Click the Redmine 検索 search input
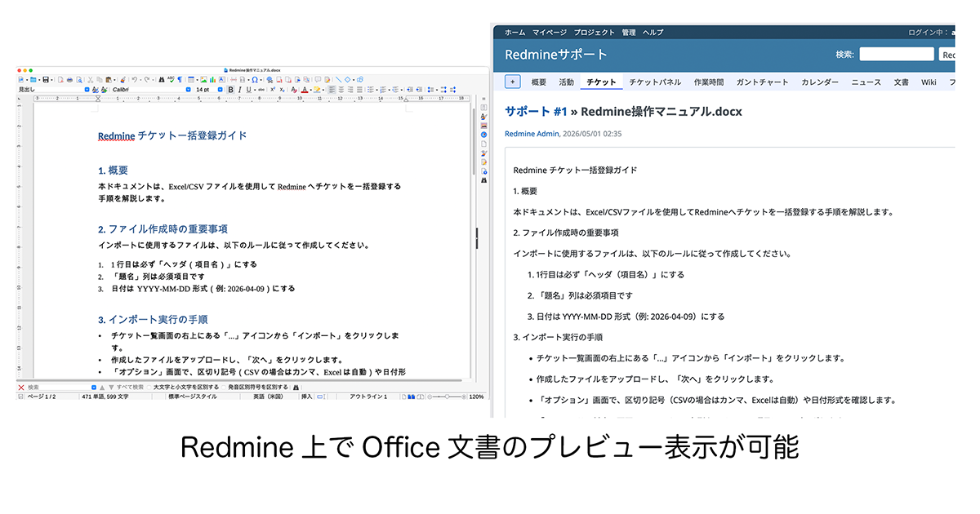 (896, 54)
